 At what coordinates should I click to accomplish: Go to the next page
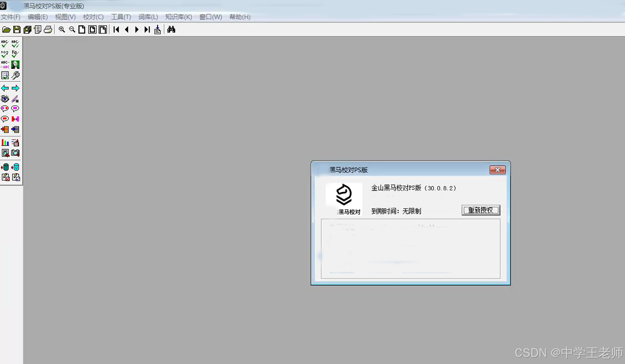click(x=137, y=30)
